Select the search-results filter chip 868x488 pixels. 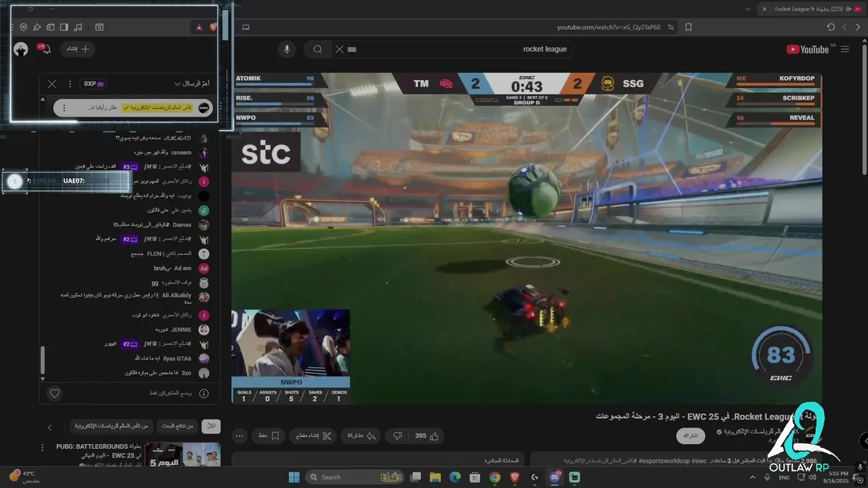(178, 426)
